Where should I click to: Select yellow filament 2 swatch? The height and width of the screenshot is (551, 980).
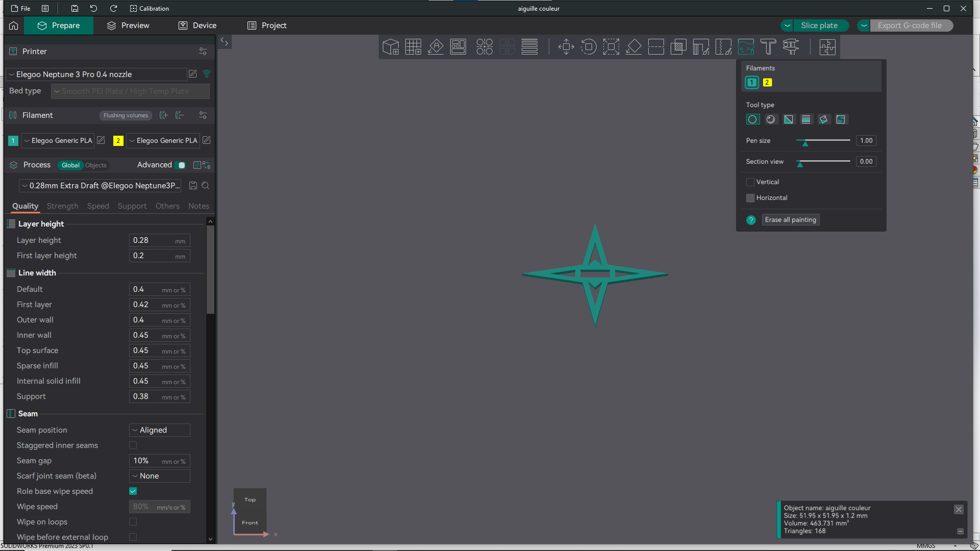767,83
